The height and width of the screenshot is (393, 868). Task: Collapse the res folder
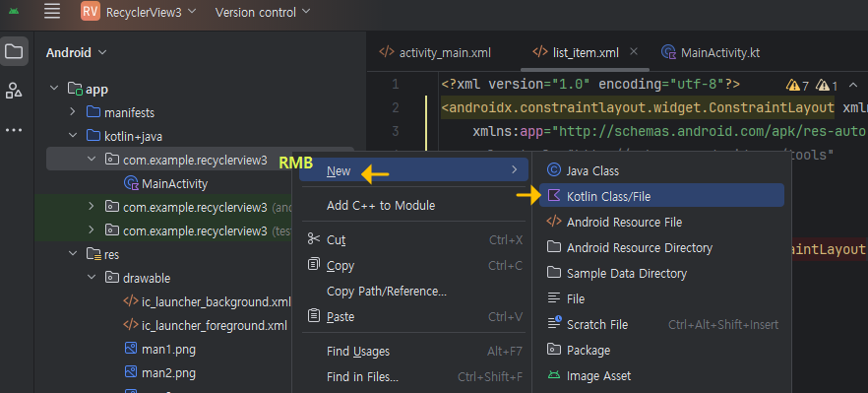pos(73,254)
